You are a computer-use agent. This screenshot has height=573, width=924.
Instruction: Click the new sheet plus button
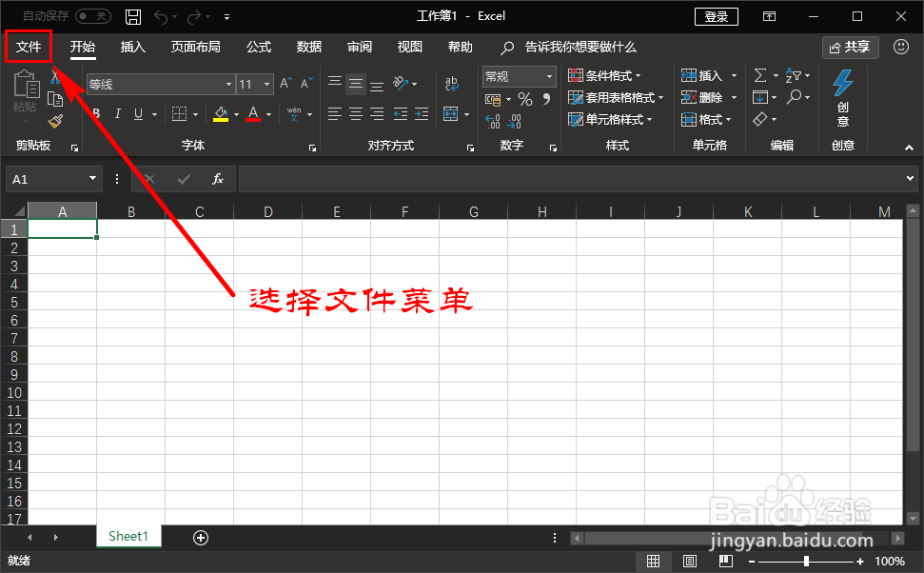click(200, 538)
